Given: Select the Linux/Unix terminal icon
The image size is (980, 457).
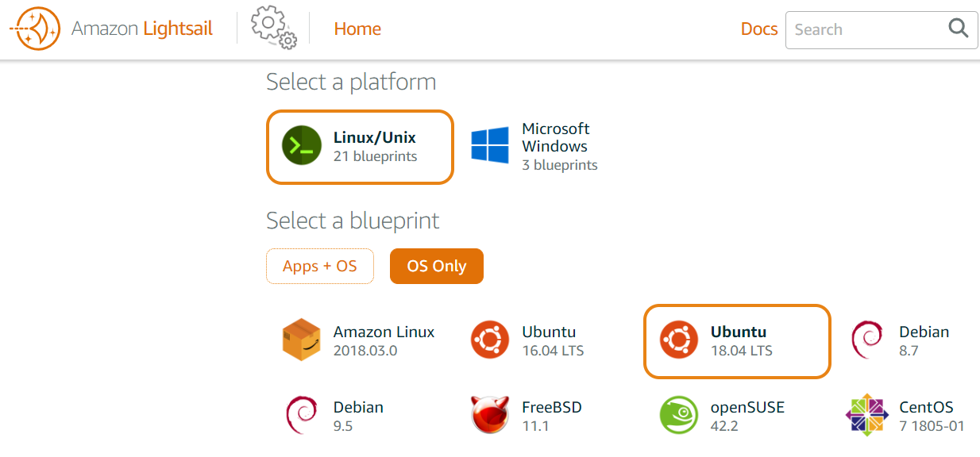Looking at the screenshot, I should point(302,146).
